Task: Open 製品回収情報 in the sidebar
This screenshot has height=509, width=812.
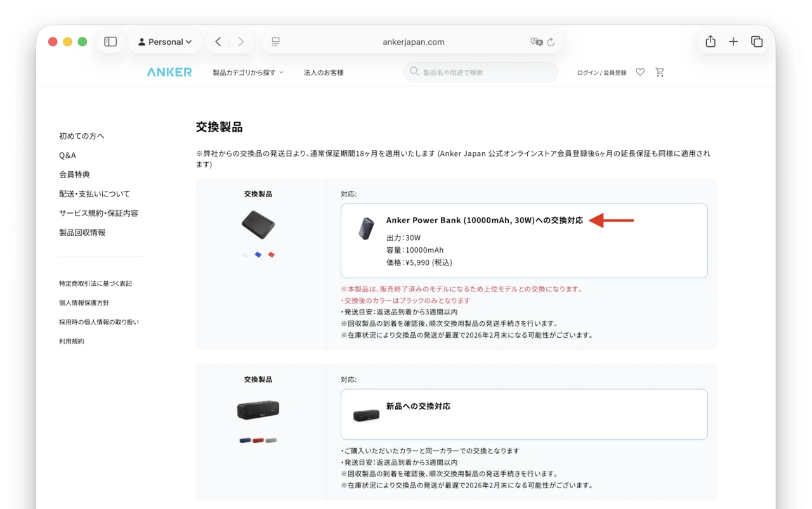Action: 82,233
